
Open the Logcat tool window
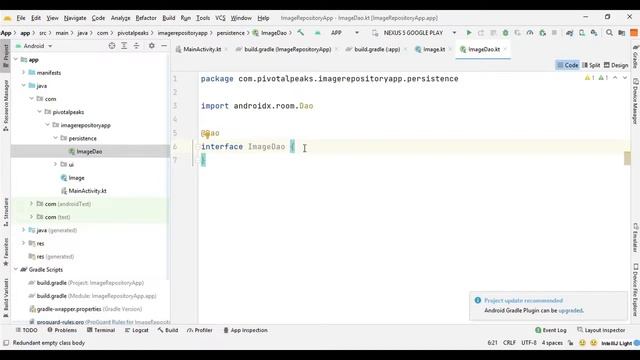[137, 330]
